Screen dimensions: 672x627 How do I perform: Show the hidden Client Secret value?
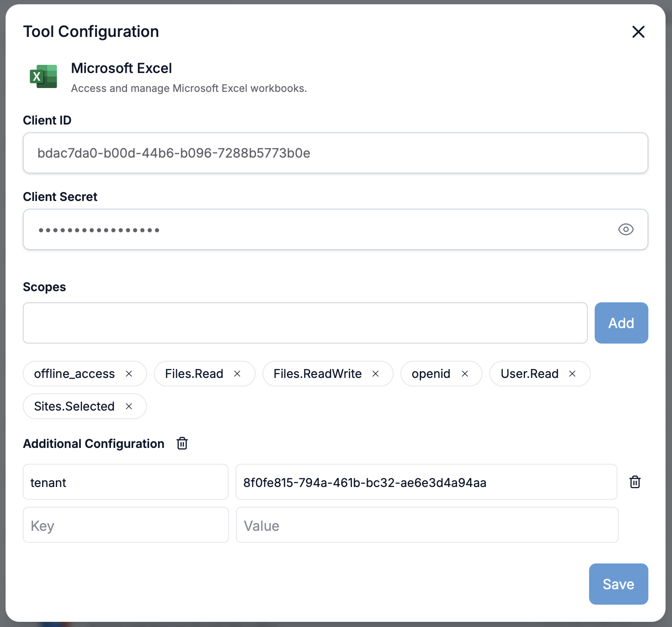[x=626, y=230]
